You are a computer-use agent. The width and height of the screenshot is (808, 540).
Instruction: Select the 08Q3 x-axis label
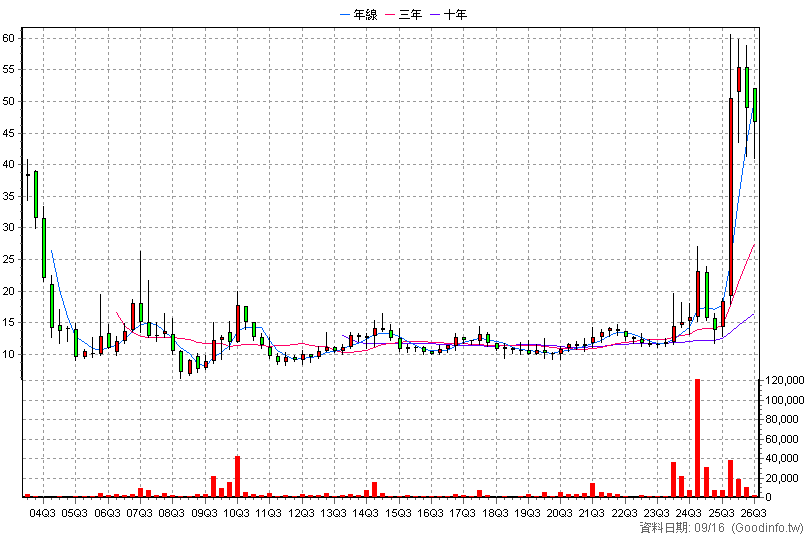(172, 513)
